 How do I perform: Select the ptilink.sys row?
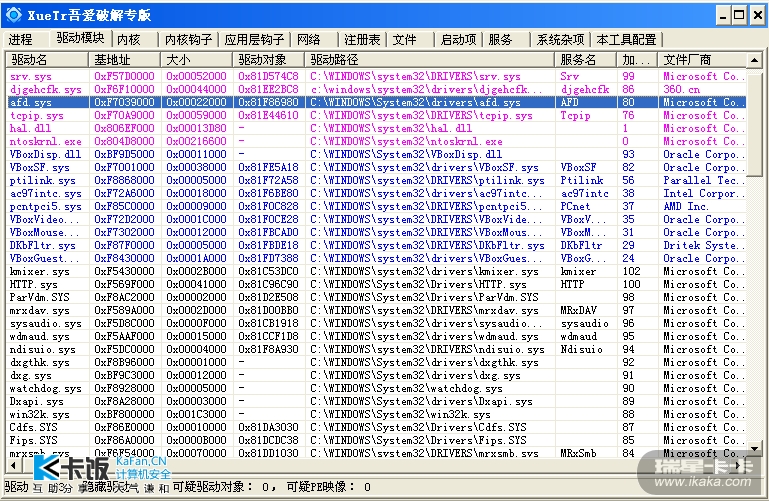click(376, 180)
